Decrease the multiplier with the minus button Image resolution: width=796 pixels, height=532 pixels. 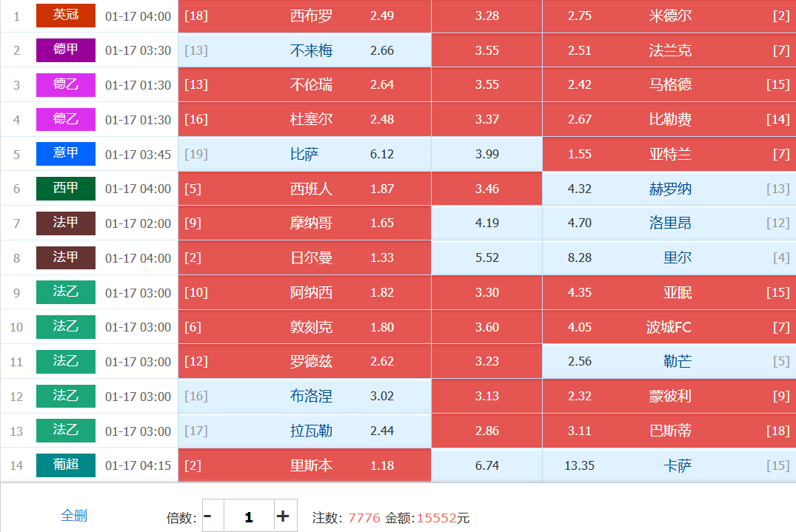208,516
